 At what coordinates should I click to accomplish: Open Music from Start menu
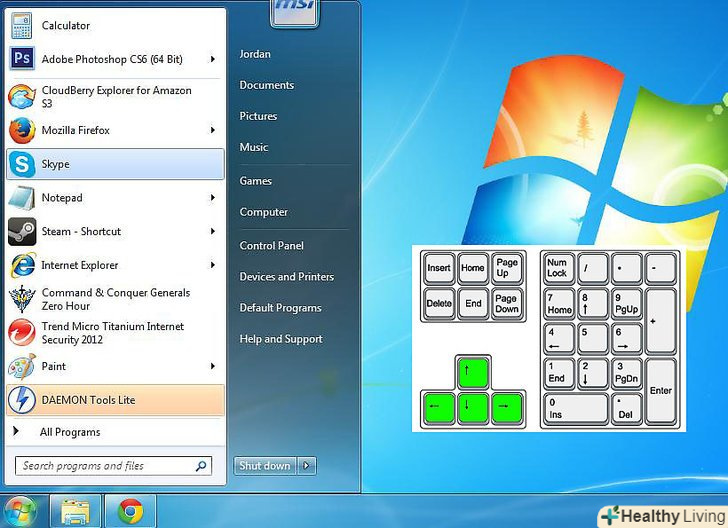(254, 147)
